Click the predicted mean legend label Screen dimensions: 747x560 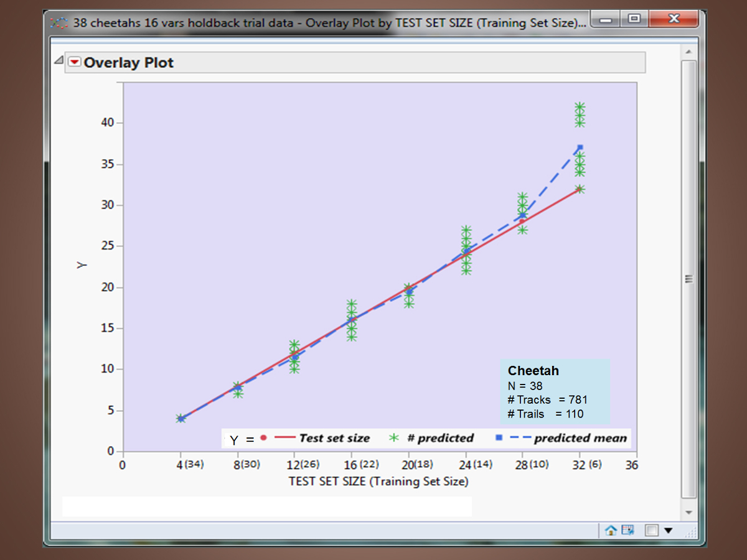click(580, 438)
